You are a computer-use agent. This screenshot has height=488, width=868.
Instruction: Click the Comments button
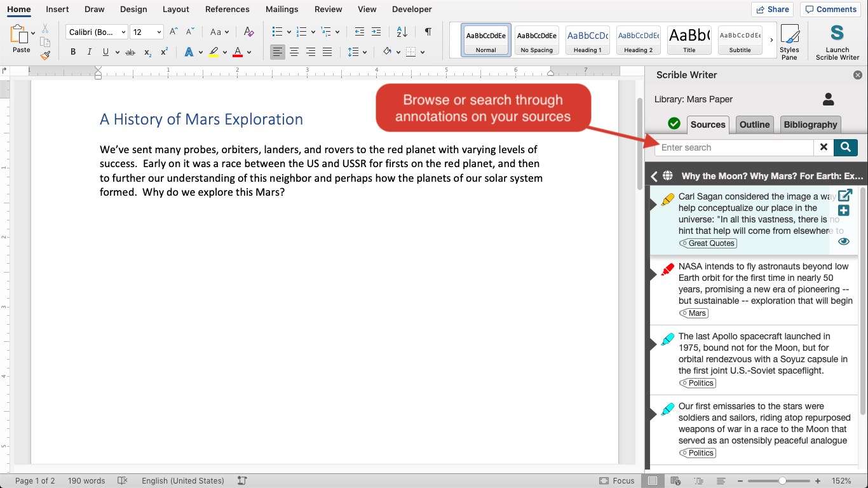(x=830, y=10)
